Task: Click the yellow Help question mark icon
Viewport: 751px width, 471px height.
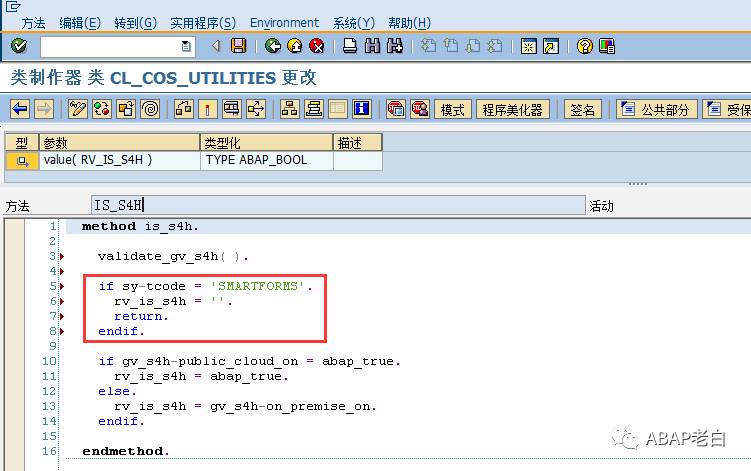Action: click(585, 46)
